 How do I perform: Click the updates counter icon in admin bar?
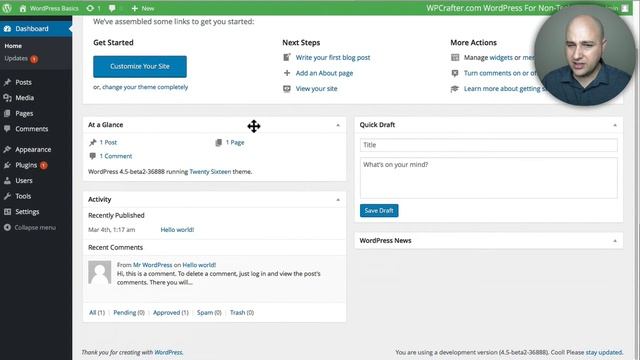pyautogui.click(x=93, y=8)
